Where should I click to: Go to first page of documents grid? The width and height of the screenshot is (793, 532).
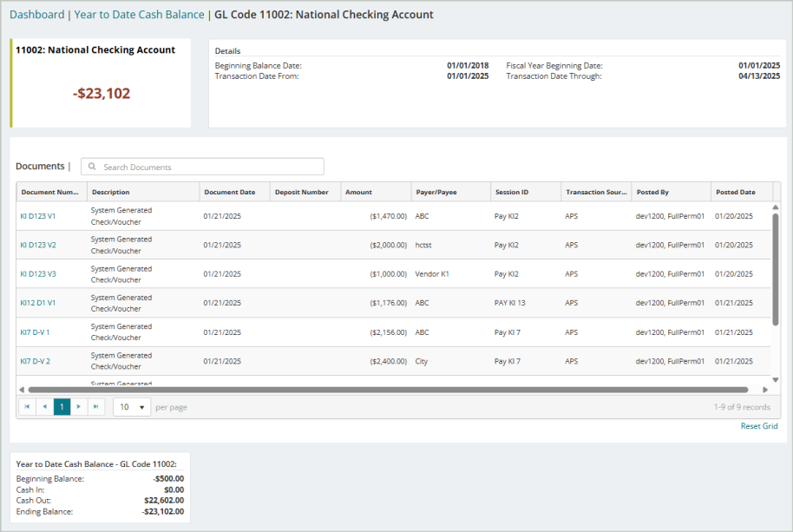pyautogui.click(x=27, y=407)
